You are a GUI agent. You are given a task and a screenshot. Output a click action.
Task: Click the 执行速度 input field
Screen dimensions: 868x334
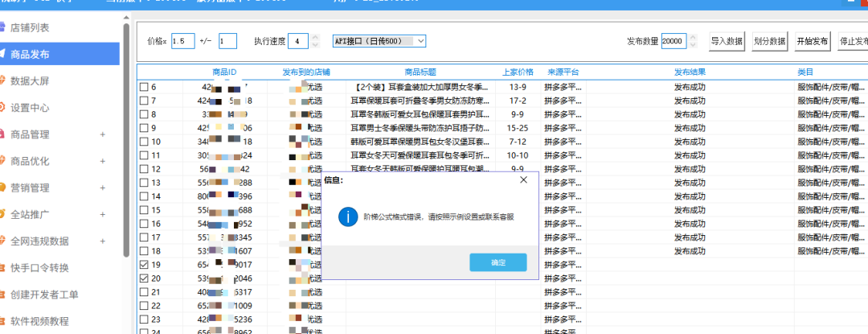point(298,41)
